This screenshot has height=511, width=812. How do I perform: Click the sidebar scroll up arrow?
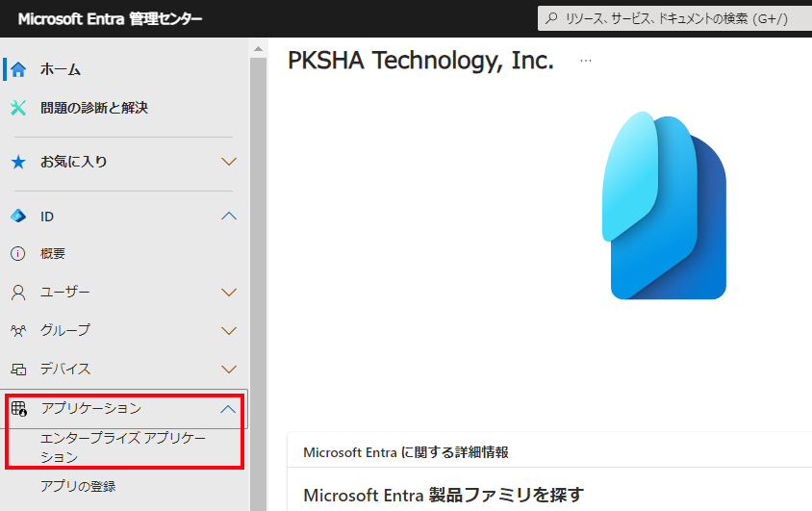[258, 49]
